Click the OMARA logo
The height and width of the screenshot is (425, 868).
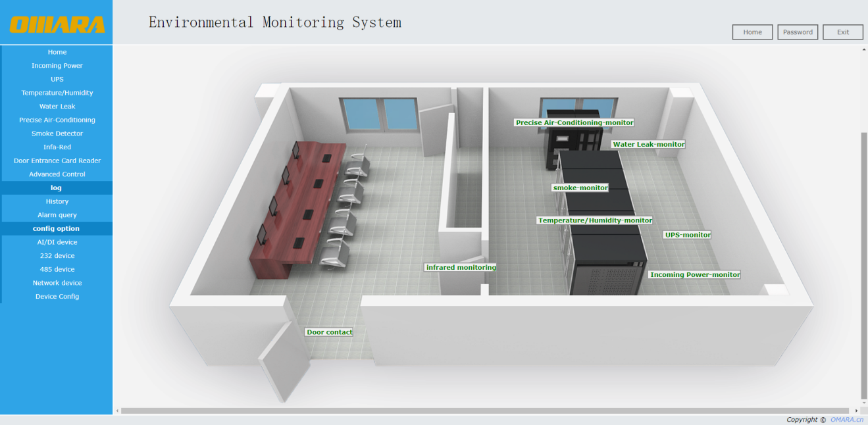point(57,24)
